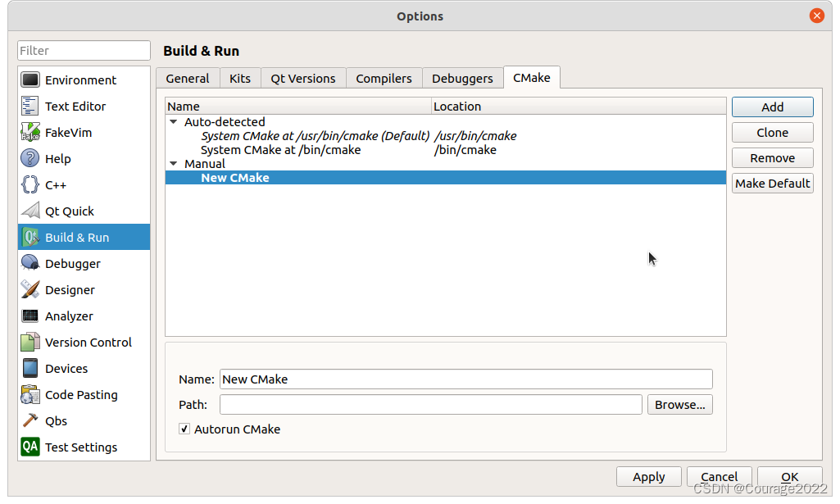Click the Location column header
The width and height of the screenshot is (840, 504).
point(579,106)
